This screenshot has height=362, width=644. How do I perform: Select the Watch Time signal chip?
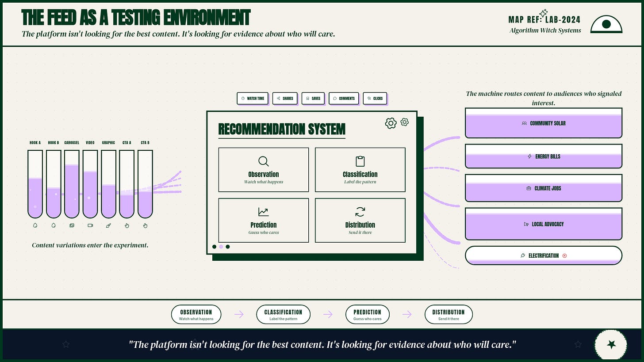point(253,99)
